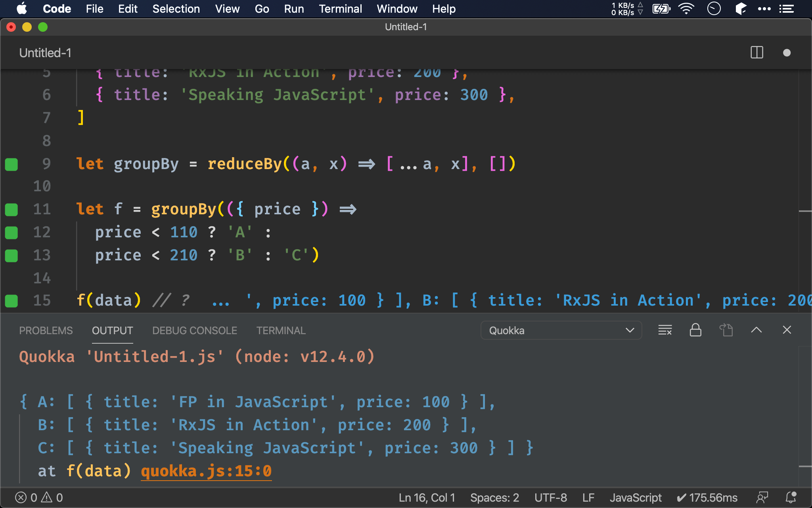This screenshot has height=508, width=812.
Task: Click the feedback icon in status bar
Action: 762,498
